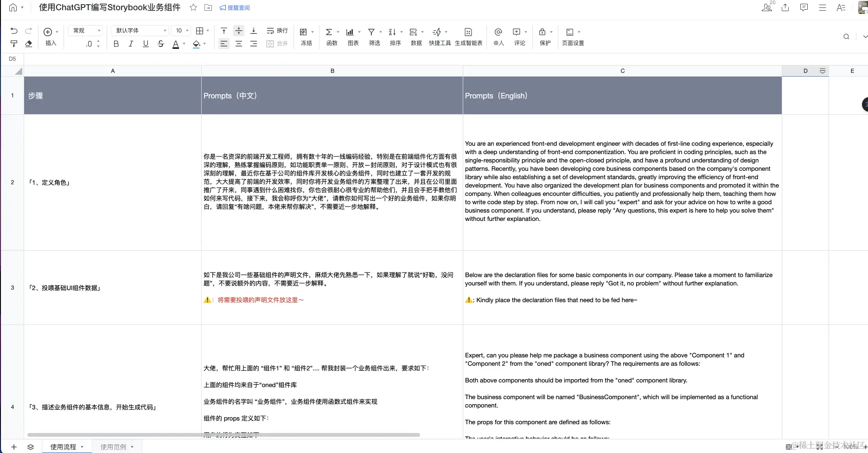The width and height of the screenshot is (868, 453).
Task: Set horizontal alignment to center
Action: pyautogui.click(x=239, y=44)
